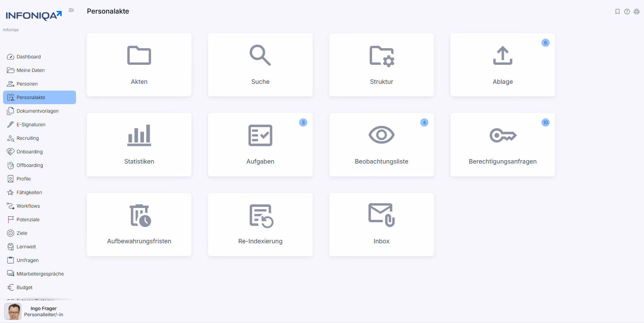Image resolution: width=644 pixels, height=323 pixels.
Task: Click the Personalakte page heading
Action: coord(108,11)
